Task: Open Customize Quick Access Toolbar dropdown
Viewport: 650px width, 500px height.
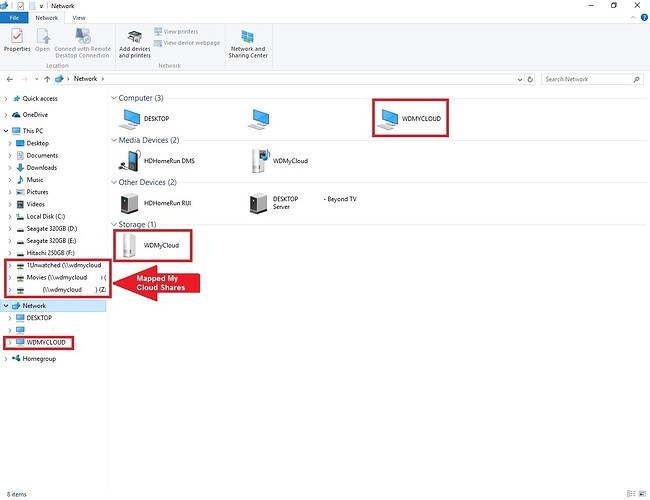Action: 41,6
